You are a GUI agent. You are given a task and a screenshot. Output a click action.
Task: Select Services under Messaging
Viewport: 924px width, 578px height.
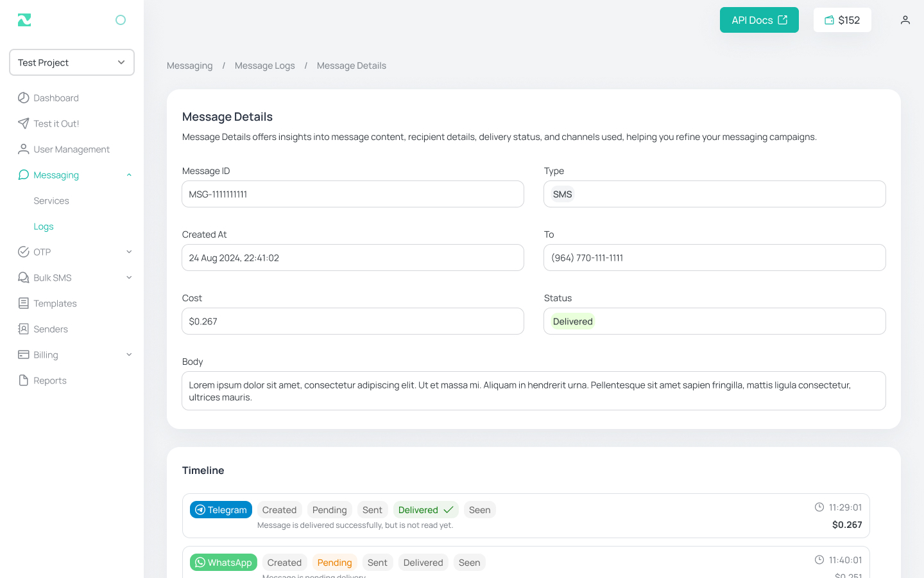51,200
